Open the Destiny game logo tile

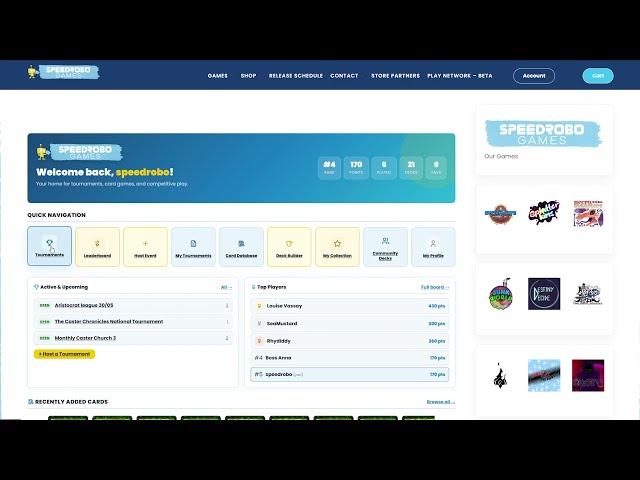[544, 294]
